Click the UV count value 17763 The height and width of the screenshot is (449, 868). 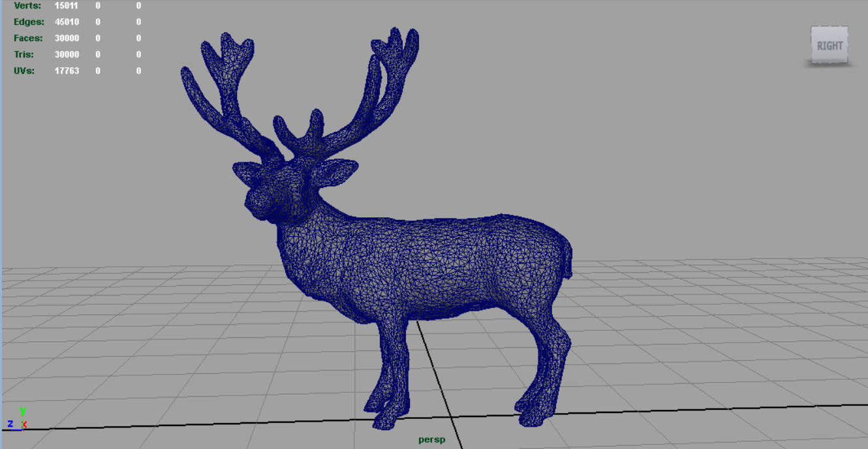[x=67, y=71]
